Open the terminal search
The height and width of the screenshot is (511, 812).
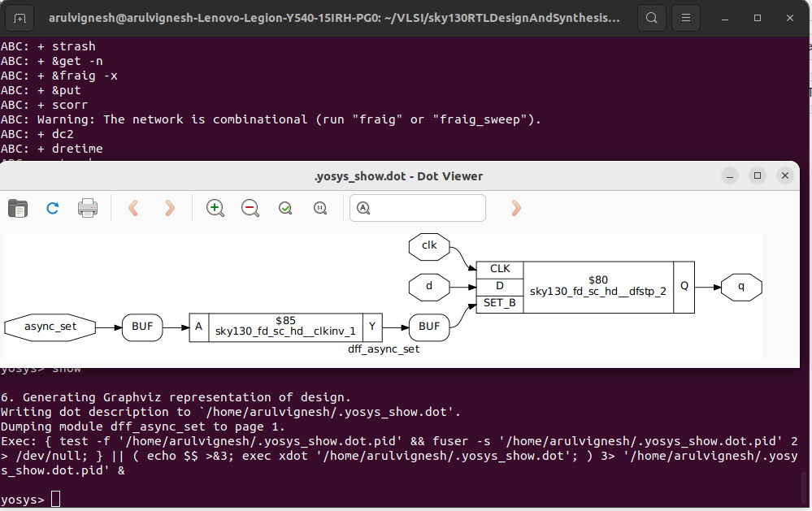coord(651,17)
